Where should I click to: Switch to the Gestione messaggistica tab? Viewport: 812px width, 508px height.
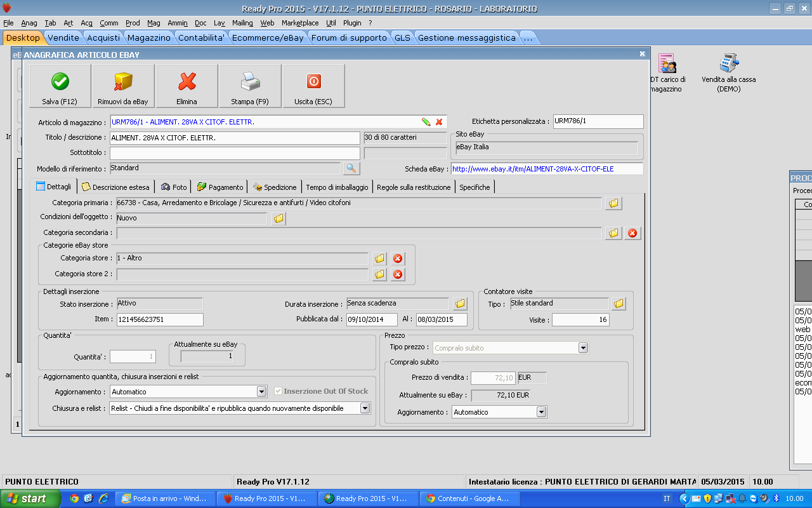coord(466,37)
